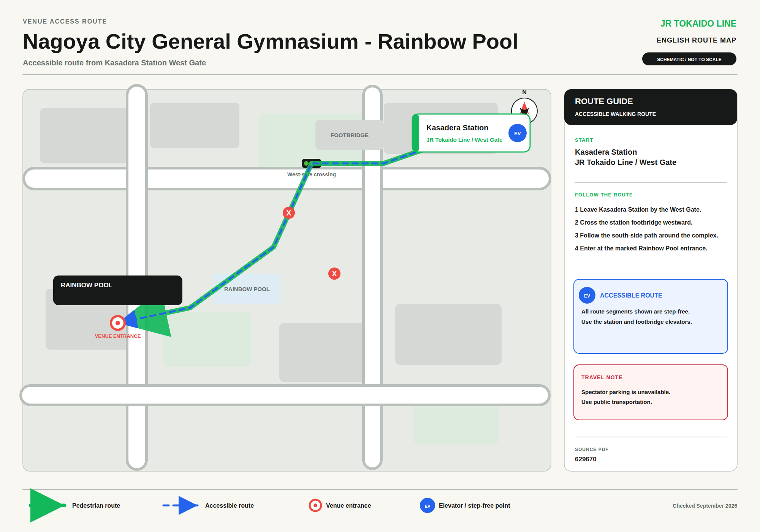Click the blue accessible route arrow in the legend
This screenshot has width=760, height=532.
pos(180,505)
